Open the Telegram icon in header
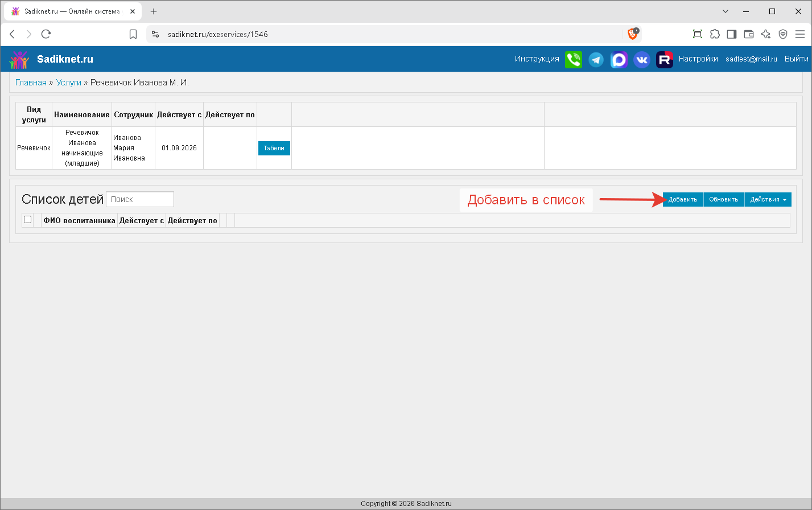The width and height of the screenshot is (812, 510). 596,59
